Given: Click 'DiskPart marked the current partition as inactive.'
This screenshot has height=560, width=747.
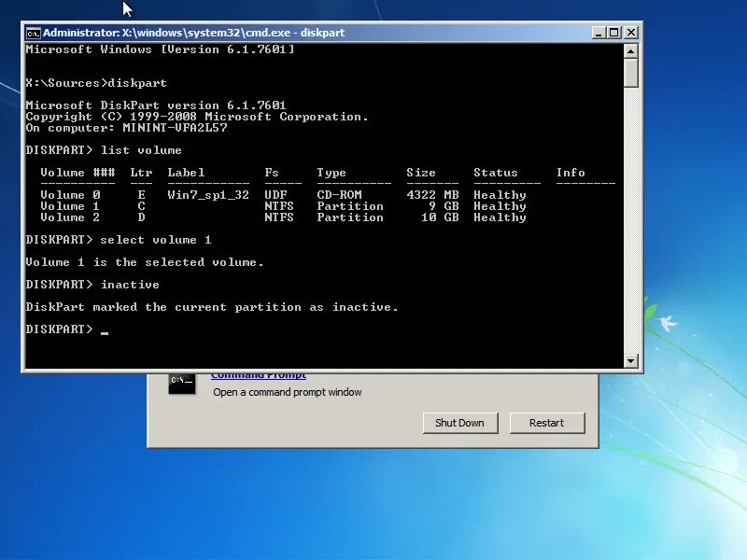Looking at the screenshot, I should pos(212,307).
